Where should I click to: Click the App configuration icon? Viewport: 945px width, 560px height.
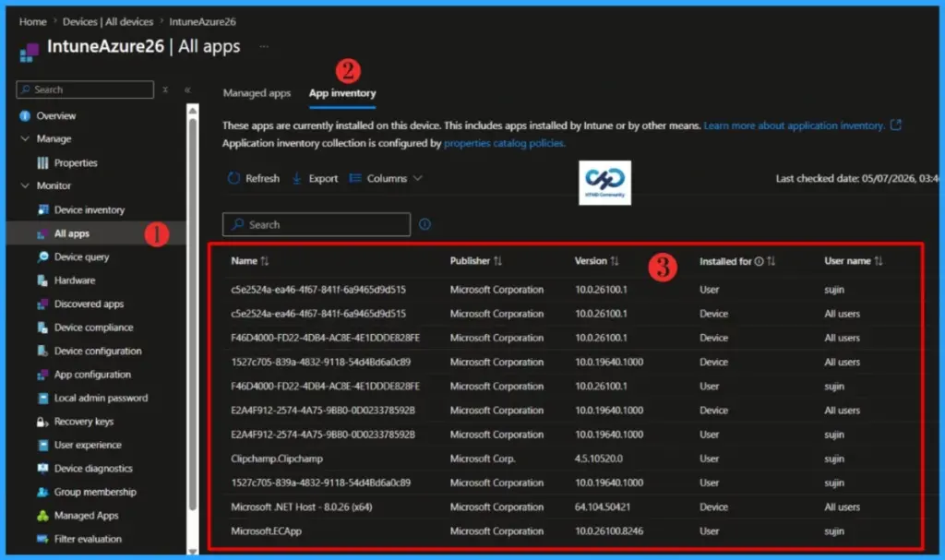point(42,375)
